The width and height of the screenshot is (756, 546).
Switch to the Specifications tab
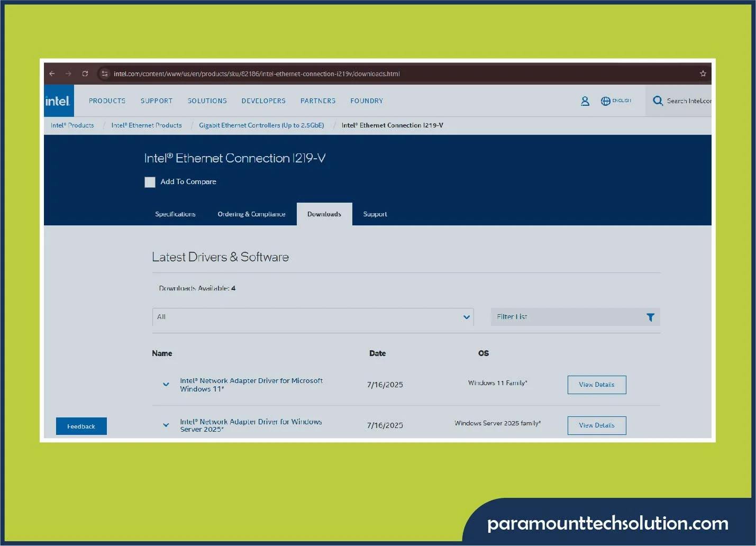click(x=175, y=214)
